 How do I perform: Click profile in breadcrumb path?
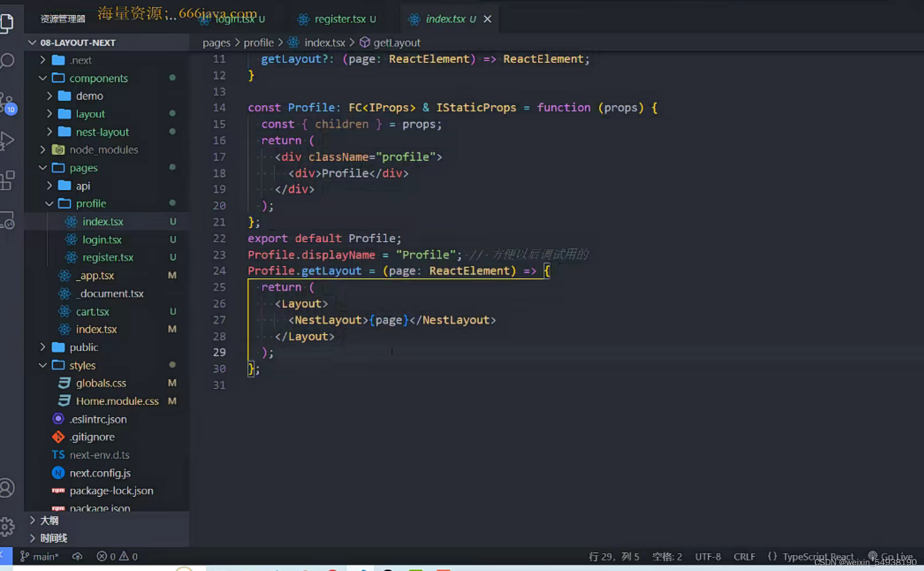(x=259, y=43)
